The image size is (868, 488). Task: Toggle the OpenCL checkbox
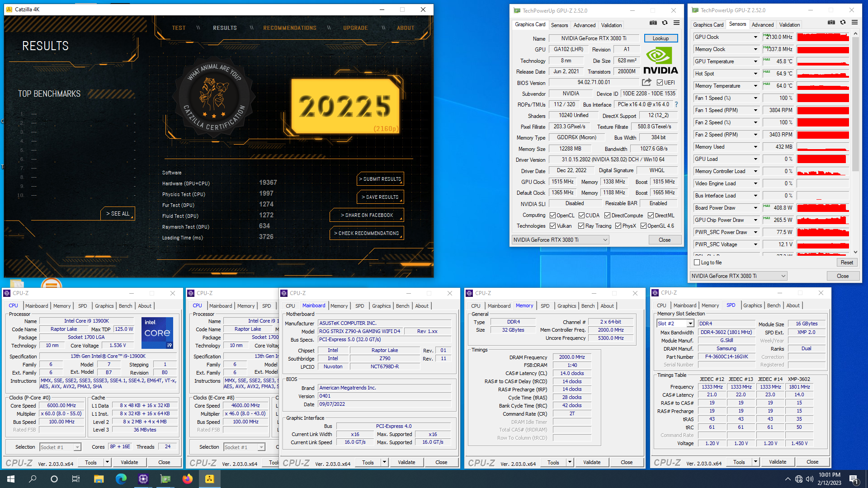point(552,216)
